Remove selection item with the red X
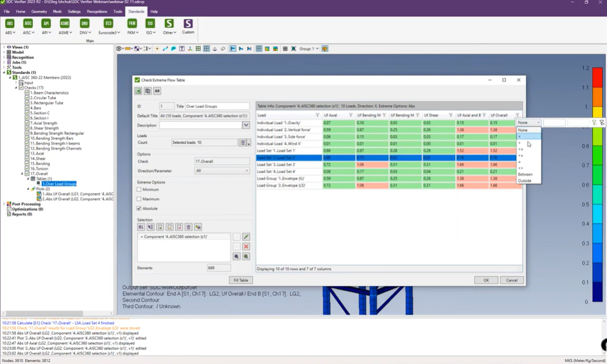This screenshot has width=607, height=364. tap(246, 246)
